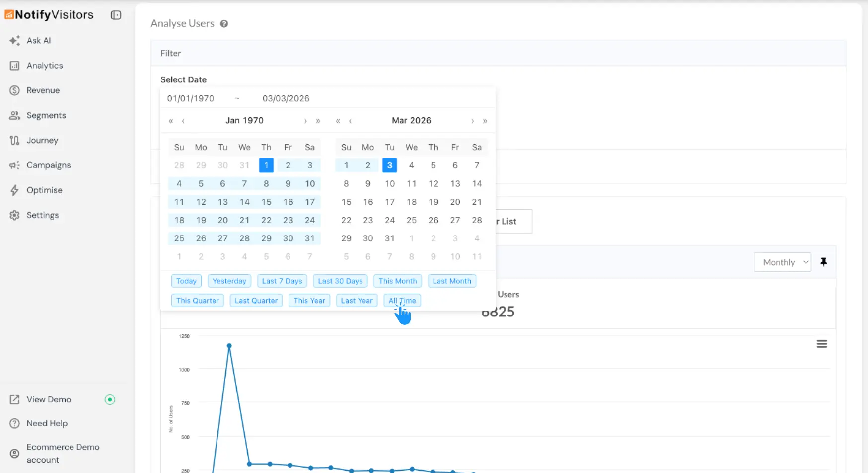Click the Campaigns megaphone icon

[14, 165]
